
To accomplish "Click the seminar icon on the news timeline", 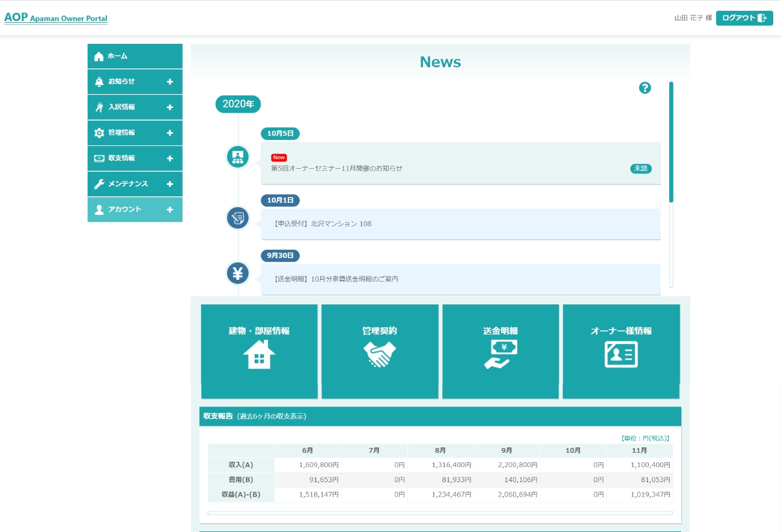I will coord(237,157).
